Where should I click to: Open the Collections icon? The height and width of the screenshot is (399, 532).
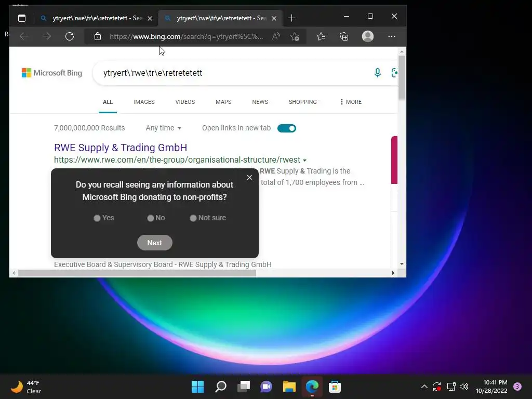click(344, 36)
